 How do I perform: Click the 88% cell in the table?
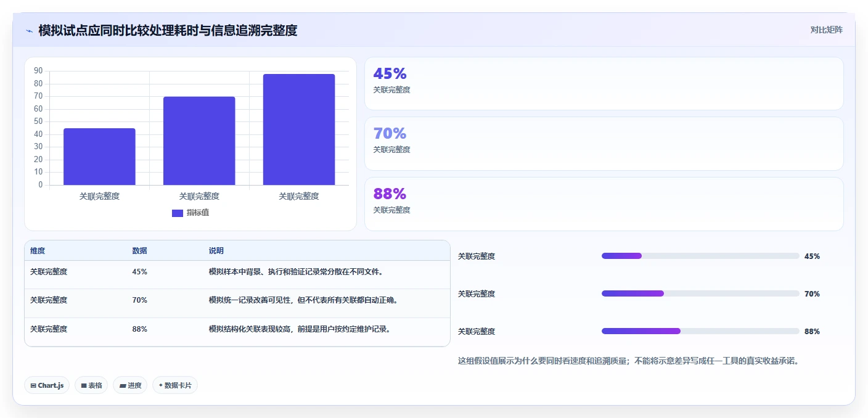(139, 329)
